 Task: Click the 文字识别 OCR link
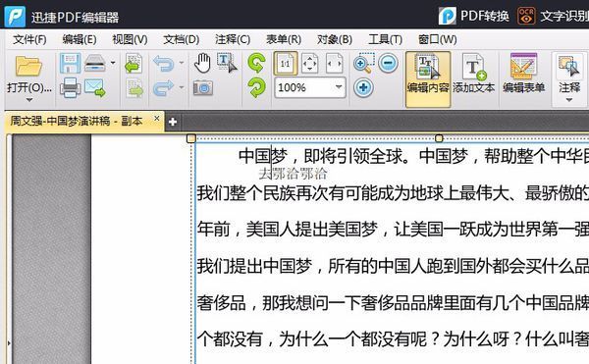coord(553,16)
